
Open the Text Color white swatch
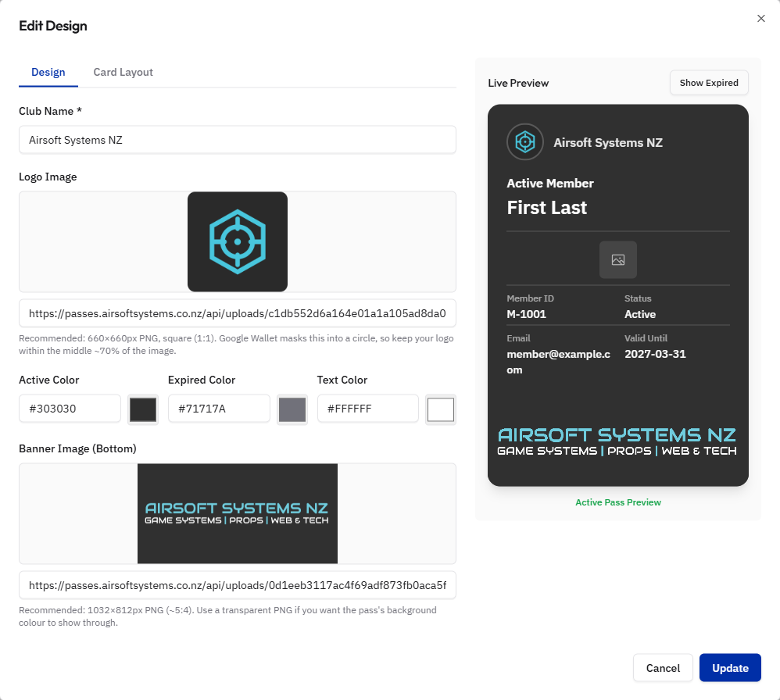(441, 409)
